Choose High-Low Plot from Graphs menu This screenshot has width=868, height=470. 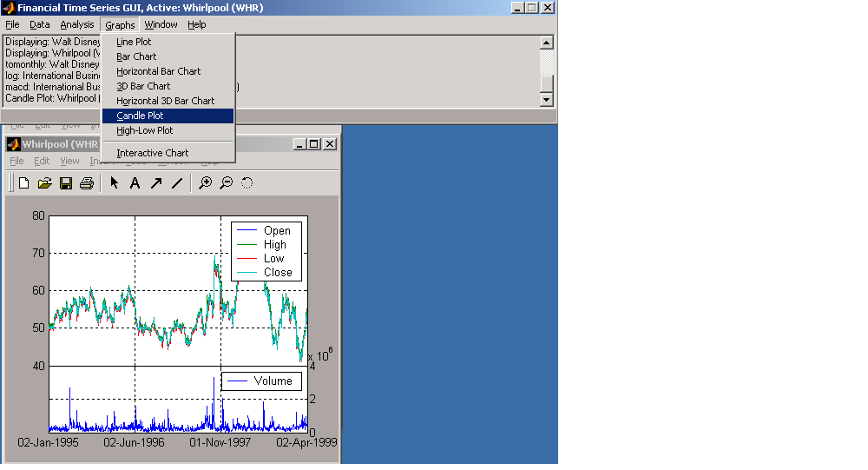click(x=168, y=130)
